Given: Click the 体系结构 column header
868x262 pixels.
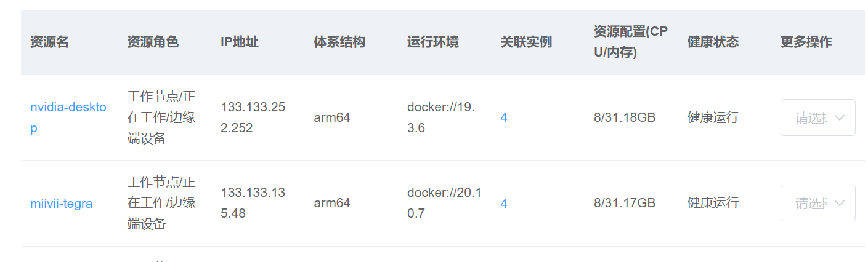Looking at the screenshot, I should point(339,42).
